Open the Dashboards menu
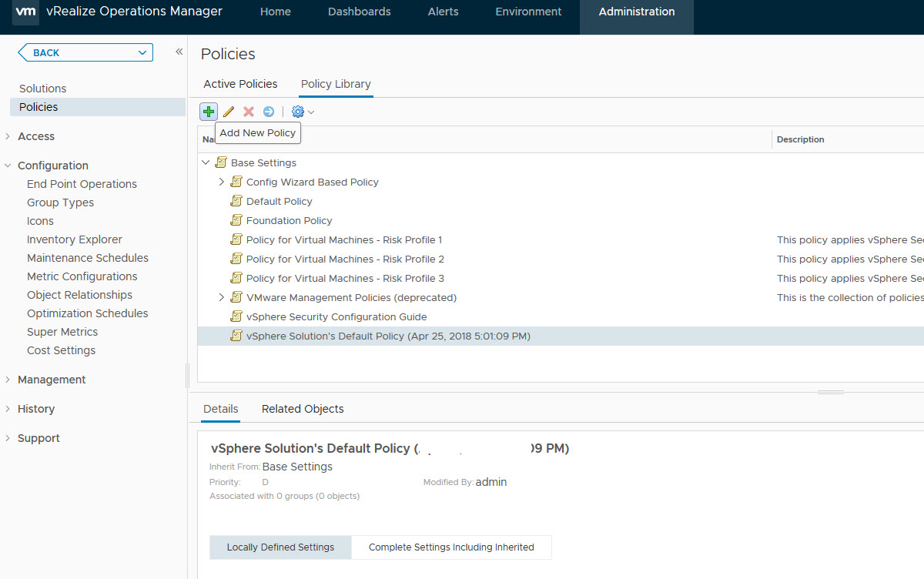This screenshot has height=579, width=924. [x=359, y=12]
